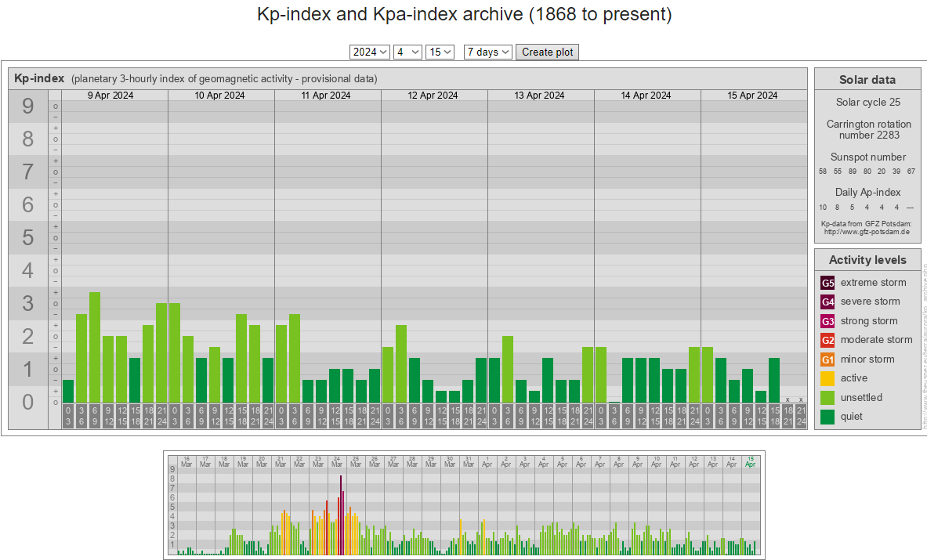
Task: Open the month dropdown showing 4
Action: (407, 52)
